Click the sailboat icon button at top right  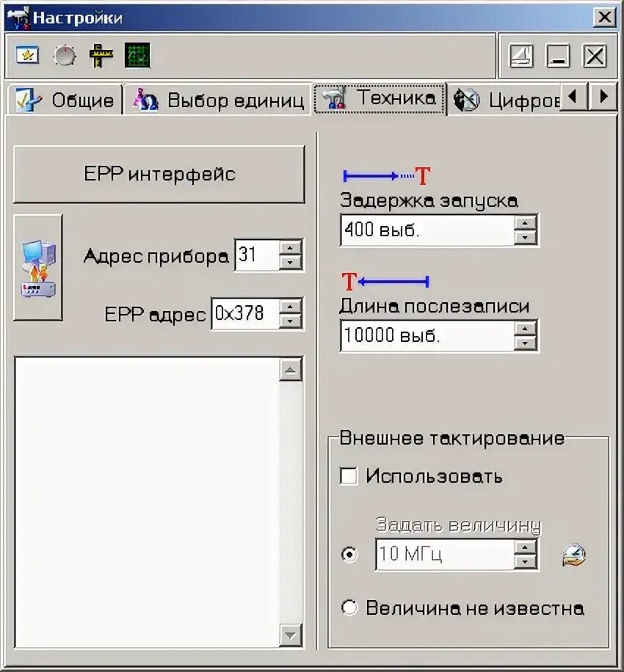click(520, 56)
